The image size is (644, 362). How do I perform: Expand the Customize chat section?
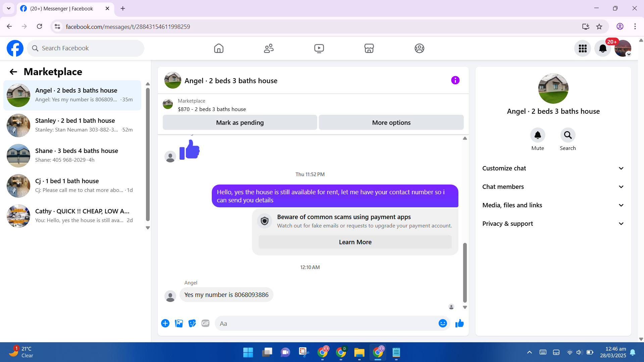click(x=553, y=168)
